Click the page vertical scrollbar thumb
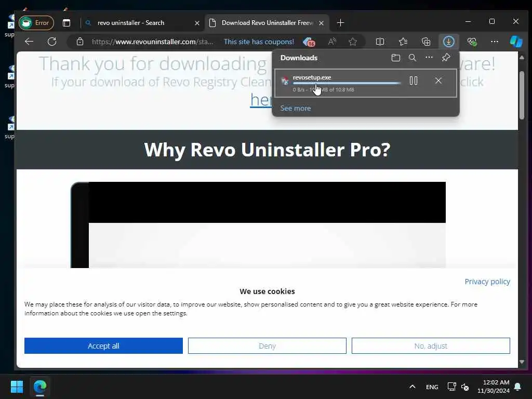 pos(522,95)
